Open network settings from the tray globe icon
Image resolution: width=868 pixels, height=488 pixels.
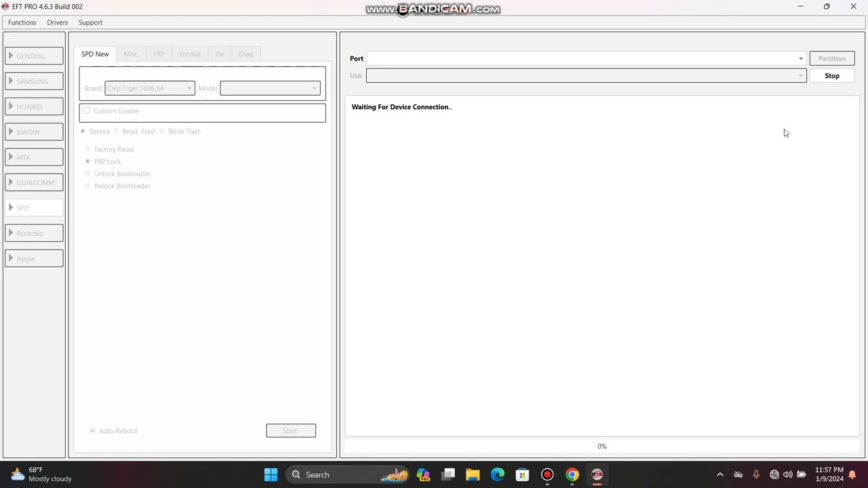[x=774, y=474]
